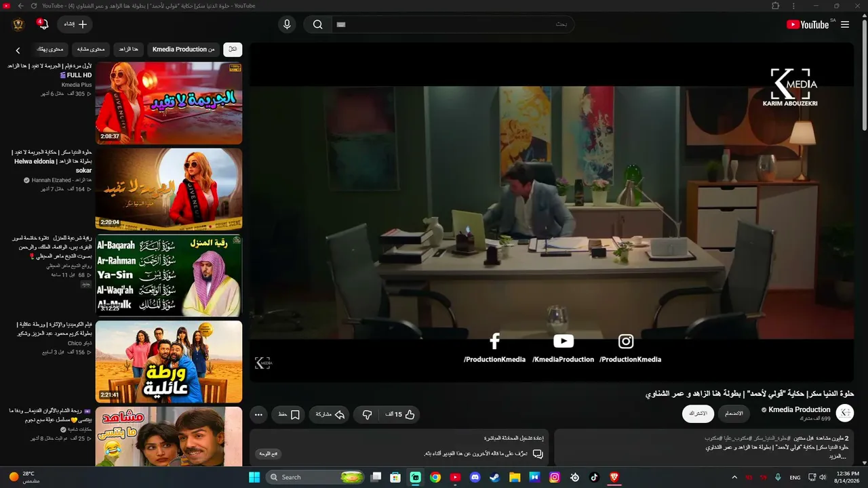The image size is (868, 488).
Task: Go to YouTube home via the logo
Action: click(x=808, y=24)
